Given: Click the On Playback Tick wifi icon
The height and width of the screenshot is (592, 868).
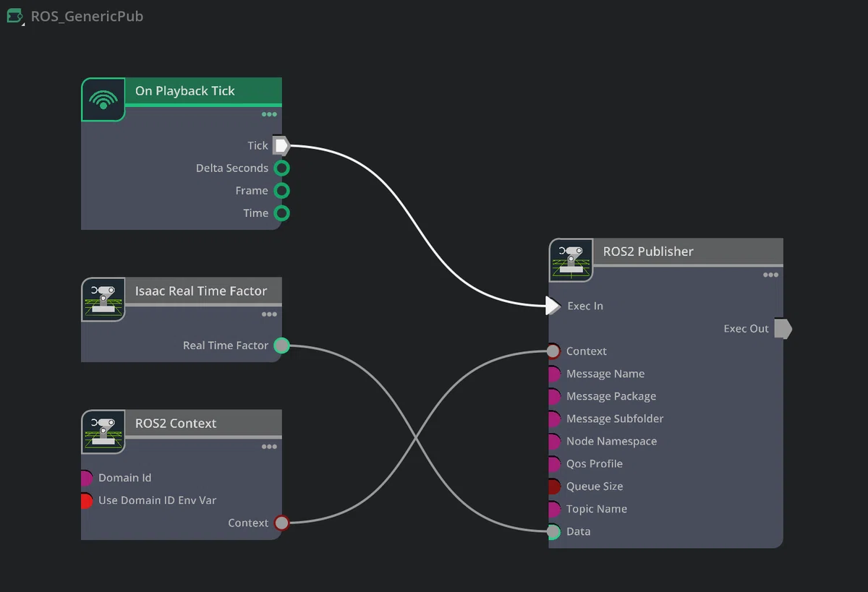Looking at the screenshot, I should (103, 100).
